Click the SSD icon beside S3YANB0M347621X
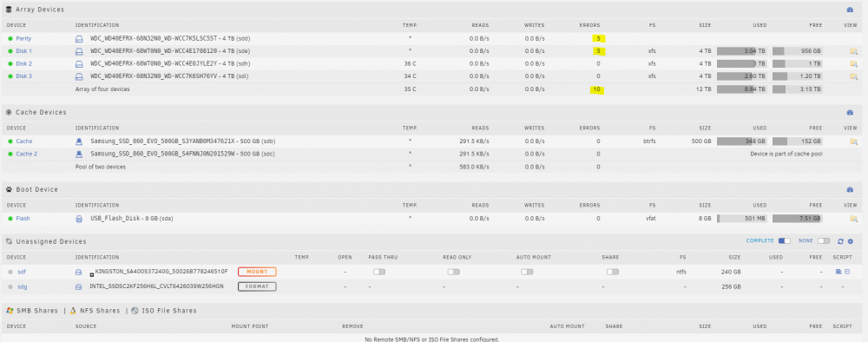Viewport: 868px width, 342px height. click(x=79, y=141)
